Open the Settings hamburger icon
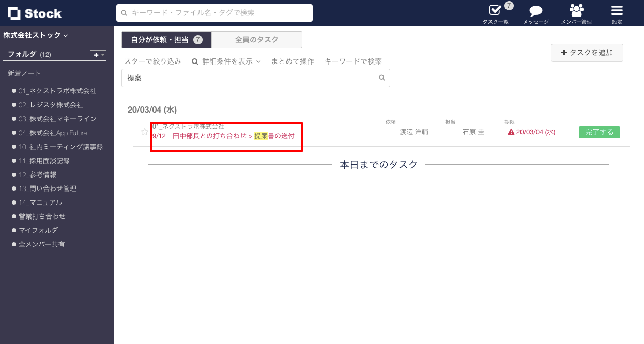 (617, 11)
